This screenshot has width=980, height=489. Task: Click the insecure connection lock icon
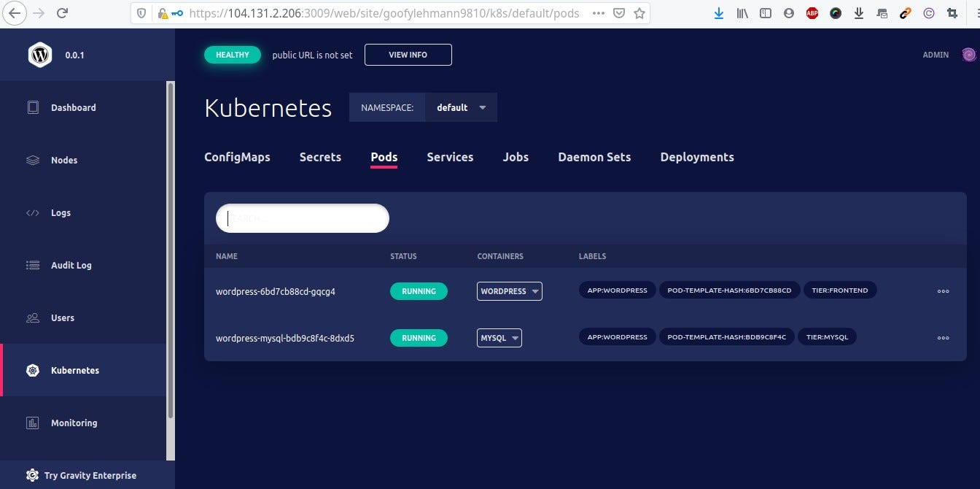click(163, 13)
